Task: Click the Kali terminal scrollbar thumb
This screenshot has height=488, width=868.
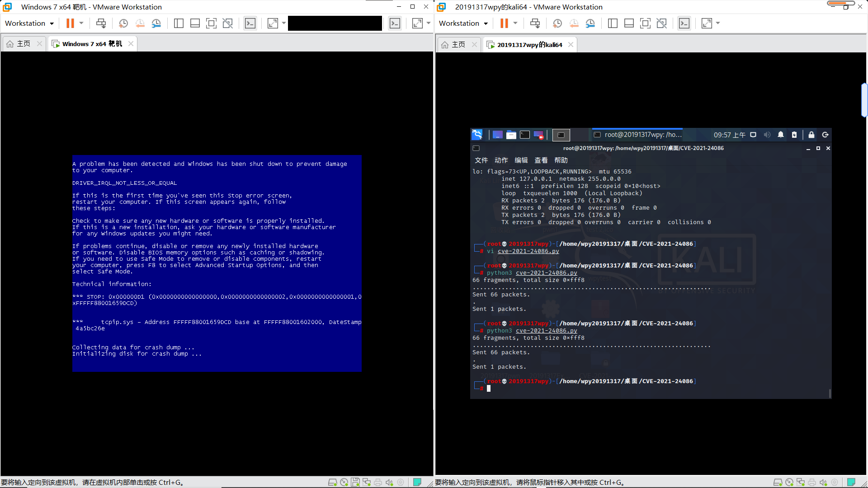Action: coord(830,393)
